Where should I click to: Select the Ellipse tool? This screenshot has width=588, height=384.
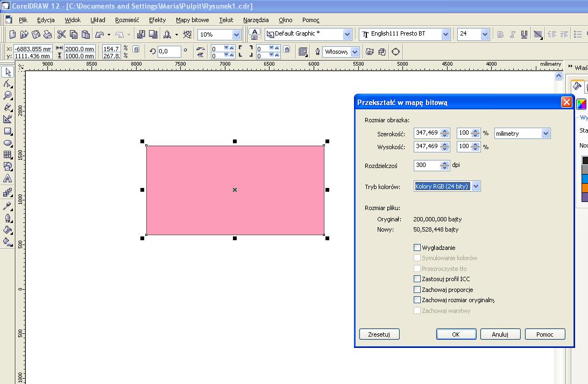[x=8, y=143]
